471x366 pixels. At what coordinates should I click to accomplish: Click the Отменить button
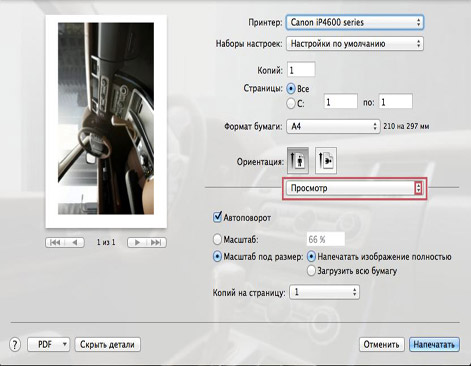(381, 344)
